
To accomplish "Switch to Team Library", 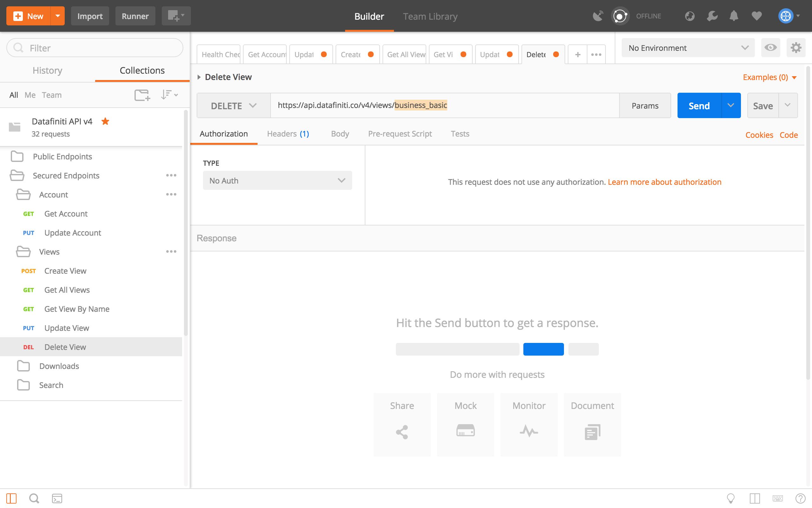I will click(430, 16).
